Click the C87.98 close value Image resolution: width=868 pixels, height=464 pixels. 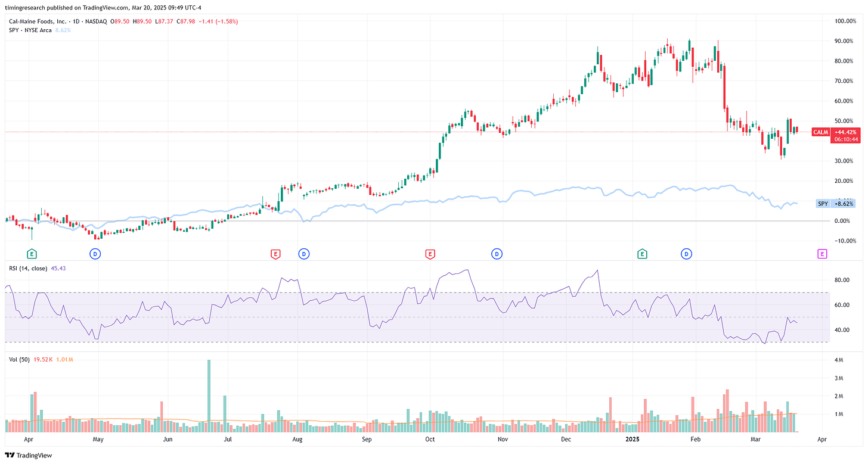pyautogui.click(x=187, y=21)
